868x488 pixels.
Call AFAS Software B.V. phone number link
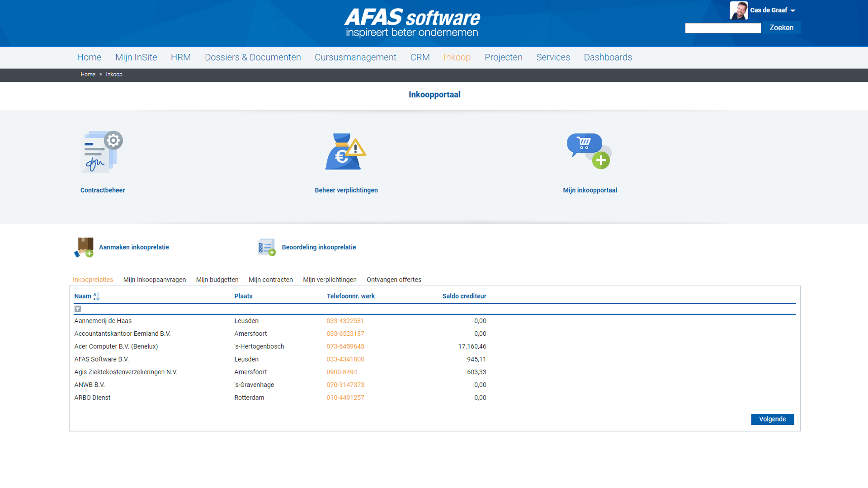(x=345, y=359)
